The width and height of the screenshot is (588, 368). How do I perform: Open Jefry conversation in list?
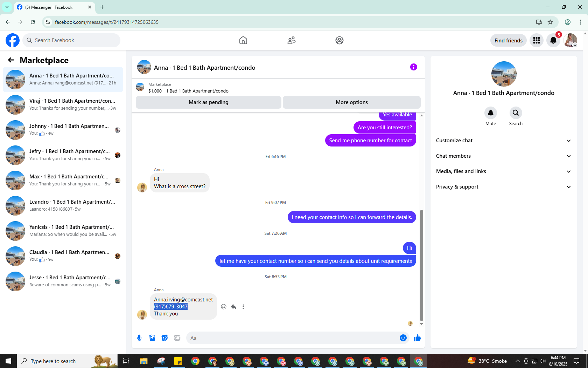point(63,155)
